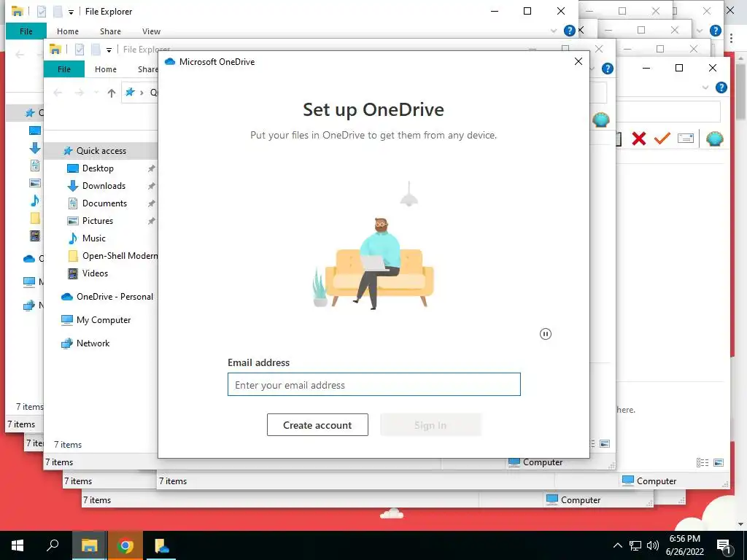Click the Email envelope icon in the right window toolbar
This screenshot has width=747, height=560.
pyautogui.click(x=686, y=139)
